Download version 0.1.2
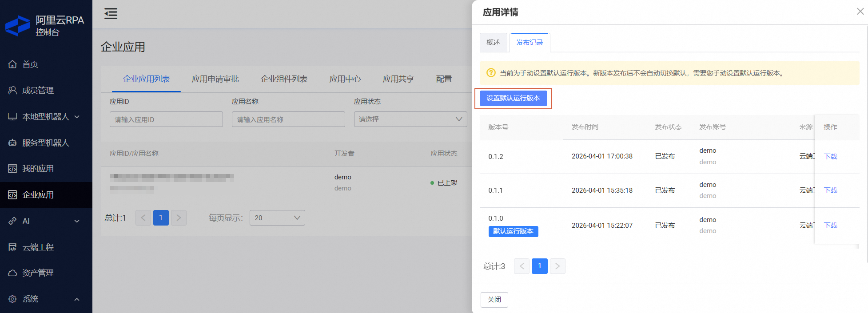Viewport: 868px width, 313px height. click(831, 157)
